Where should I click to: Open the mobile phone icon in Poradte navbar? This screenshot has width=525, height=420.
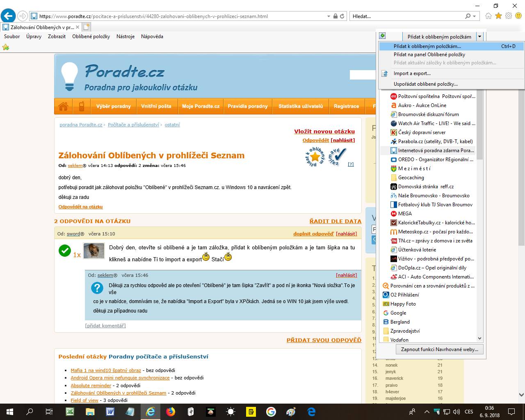coord(82,106)
